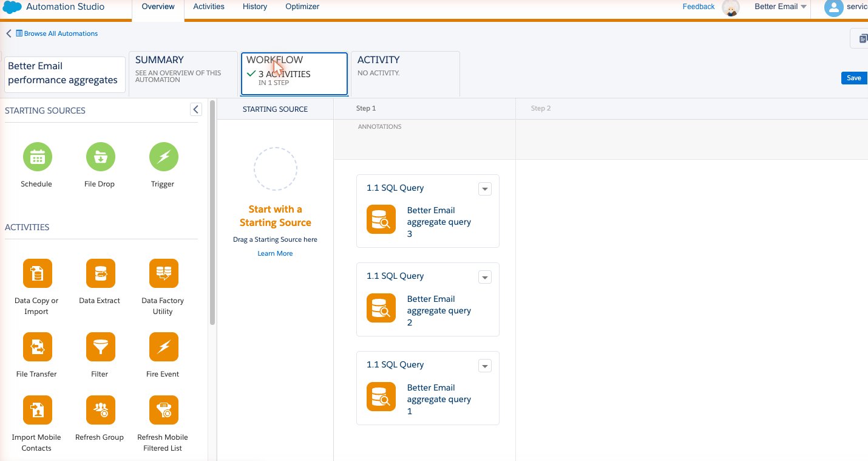
Task: Select the Trigger starting source icon
Action: tap(164, 157)
